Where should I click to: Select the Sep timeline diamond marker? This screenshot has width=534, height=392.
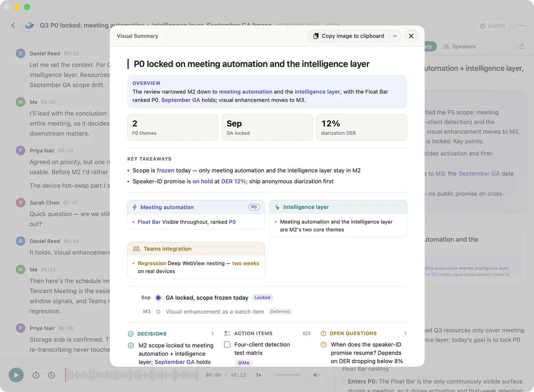(158, 298)
